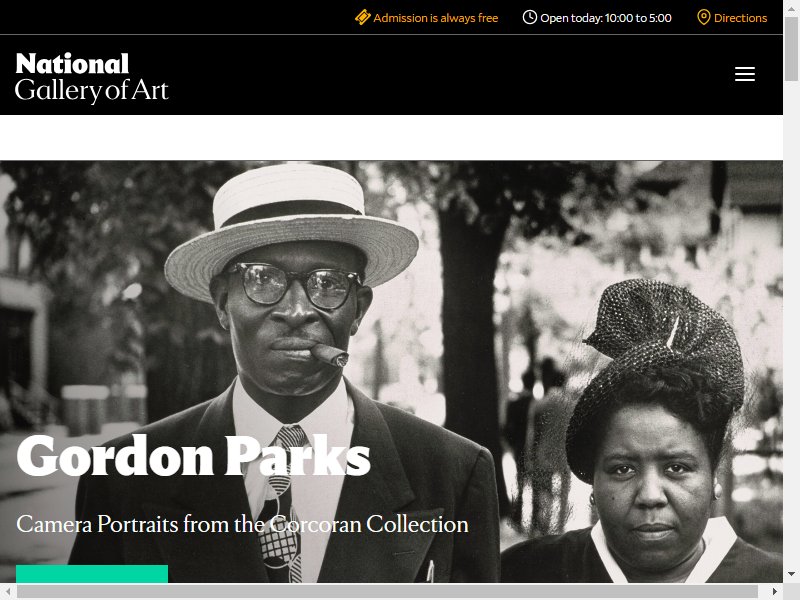
Task: Click the Gordon Parks hero photograph
Action: coord(391,371)
